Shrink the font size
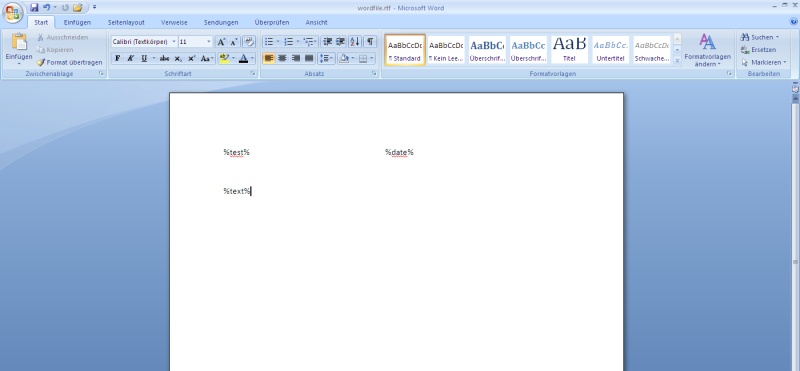This screenshot has height=371, width=800. (x=234, y=42)
